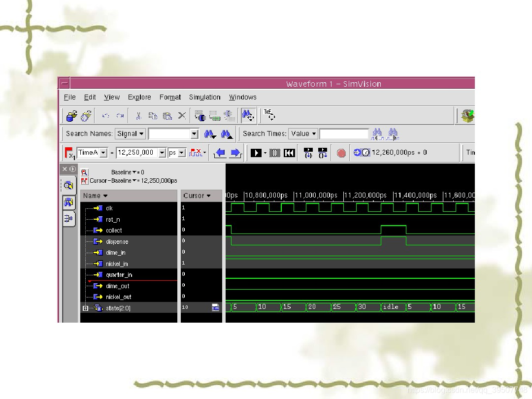Viewport: 532px width, 399px height.
Task: Click the undo arrow icon
Action: pyautogui.click(x=105, y=116)
